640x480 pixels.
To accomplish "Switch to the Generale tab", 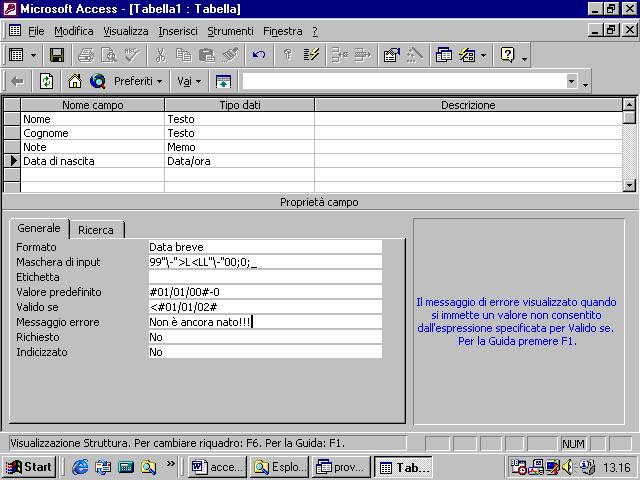I will pos(39,228).
